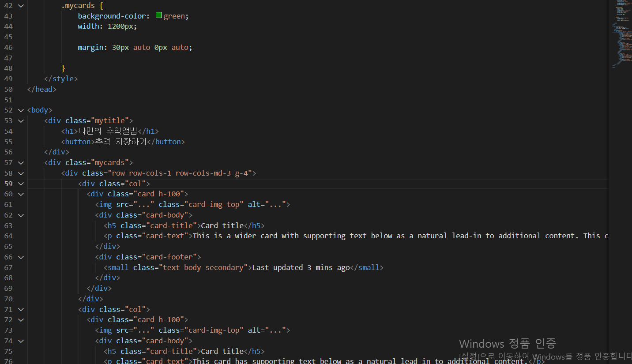Click the 'green' value in background-color
Screen dimensions: 632x364
pyautogui.click(x=174, y=16)
